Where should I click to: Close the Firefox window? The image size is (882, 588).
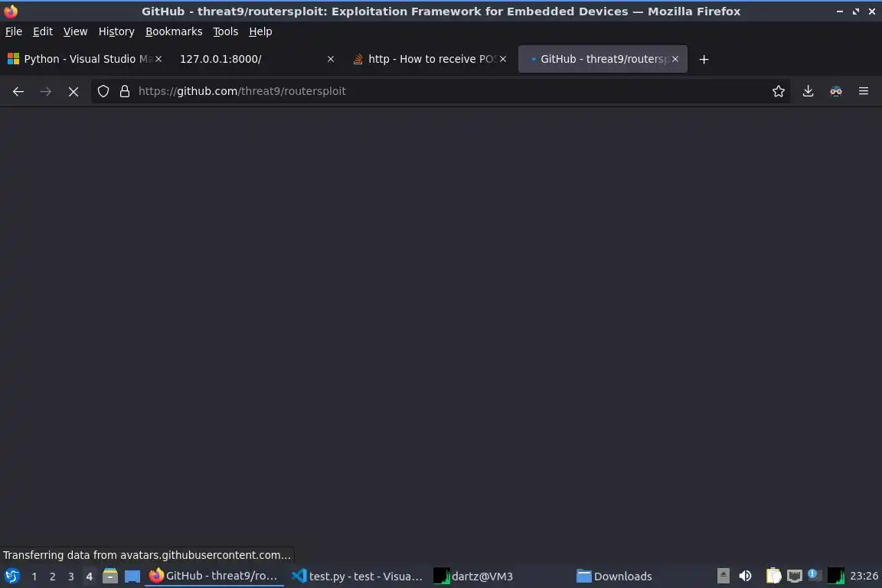pos(872,11)
